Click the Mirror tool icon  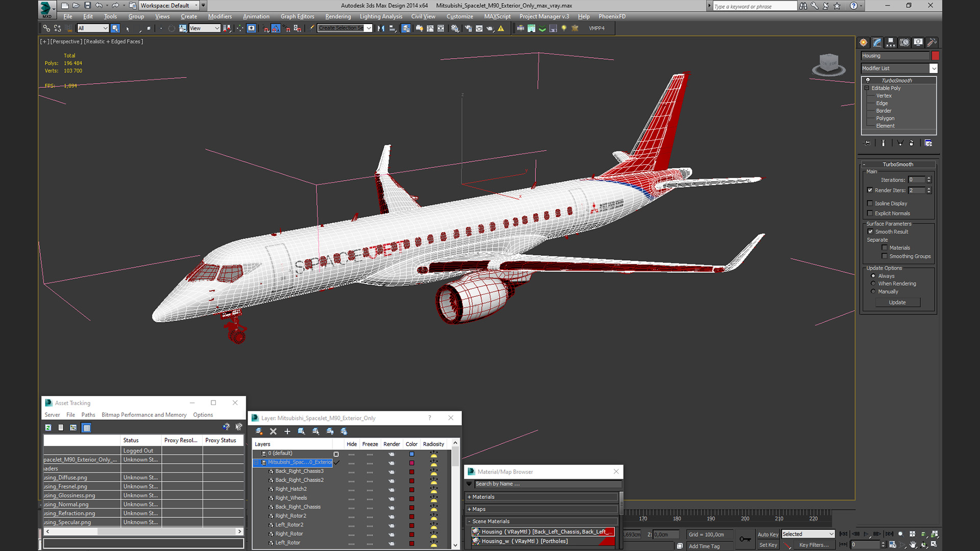pos(381,28)
